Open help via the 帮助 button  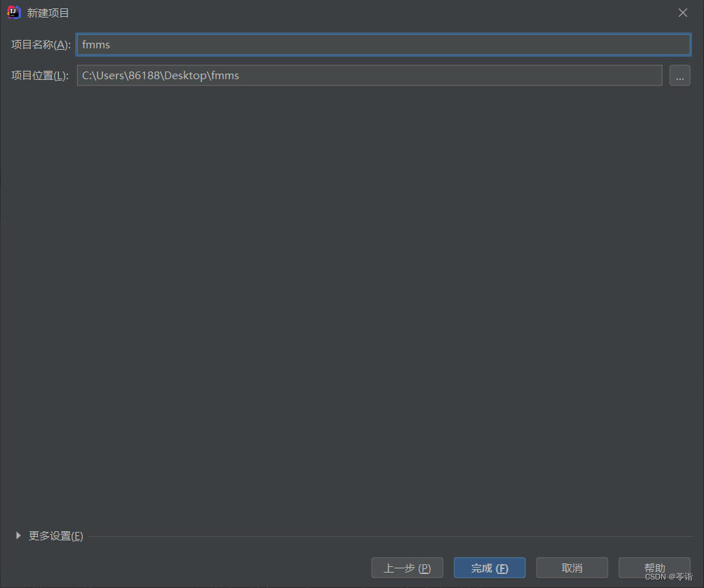pos(654,568)
